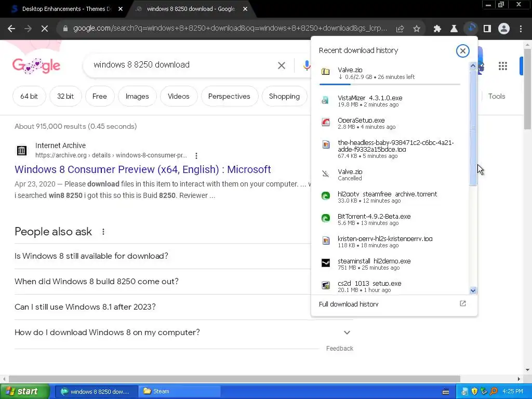Click the BitTorrent-4.9.2-Beta.exe icon
The width and height of the screenshot is (532, 399).
tap(325, 218)
